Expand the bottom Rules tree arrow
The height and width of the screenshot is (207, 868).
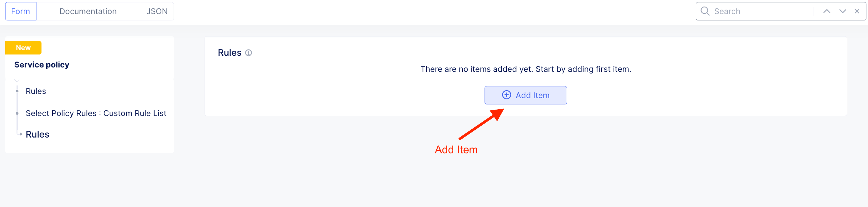[x=21, y=134]
